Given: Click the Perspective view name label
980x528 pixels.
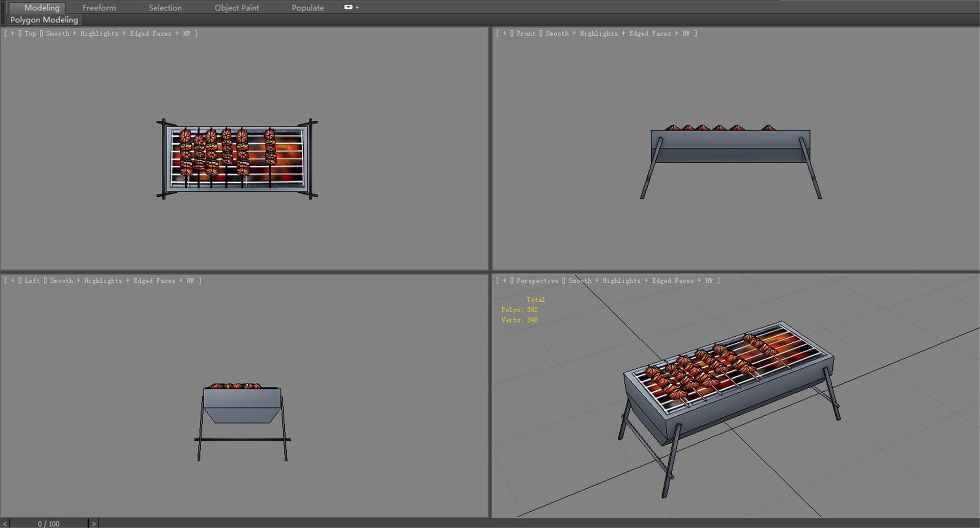Looking at the screenshot, I should (537, 281).
